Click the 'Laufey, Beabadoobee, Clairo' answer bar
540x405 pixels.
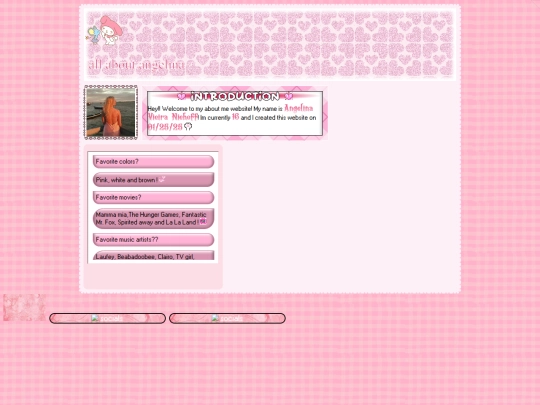pyautogui.click(x=153, y=256)
